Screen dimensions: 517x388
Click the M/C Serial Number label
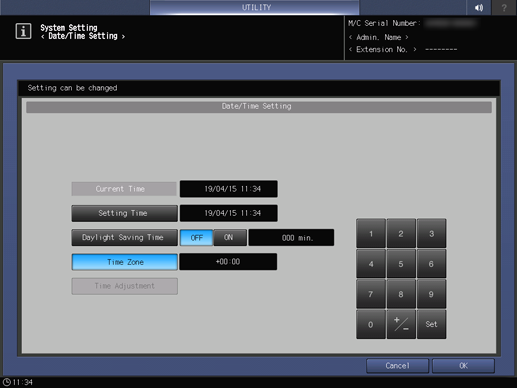click(384, 23)
